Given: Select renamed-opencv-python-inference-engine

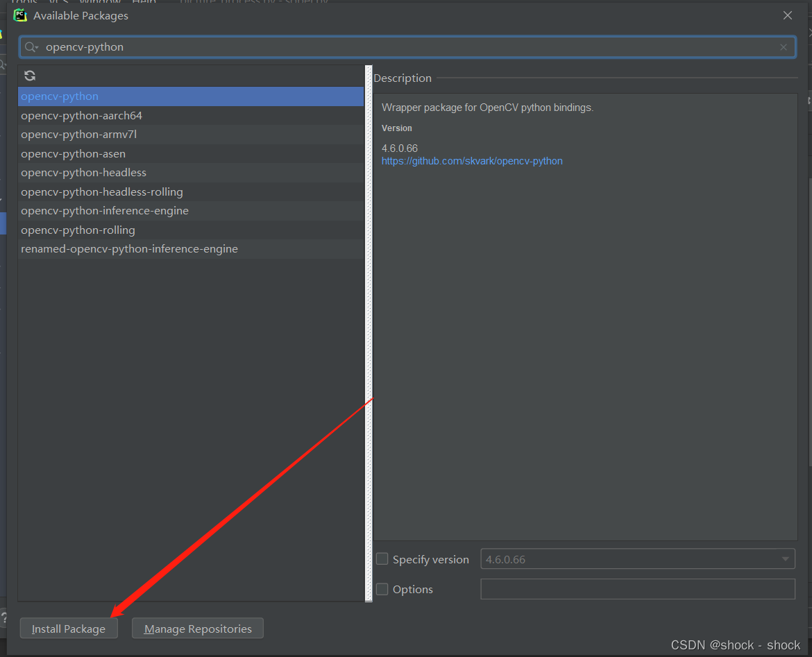Looking at the screenshot, I should pyautogui.click(x=129, y=248).
